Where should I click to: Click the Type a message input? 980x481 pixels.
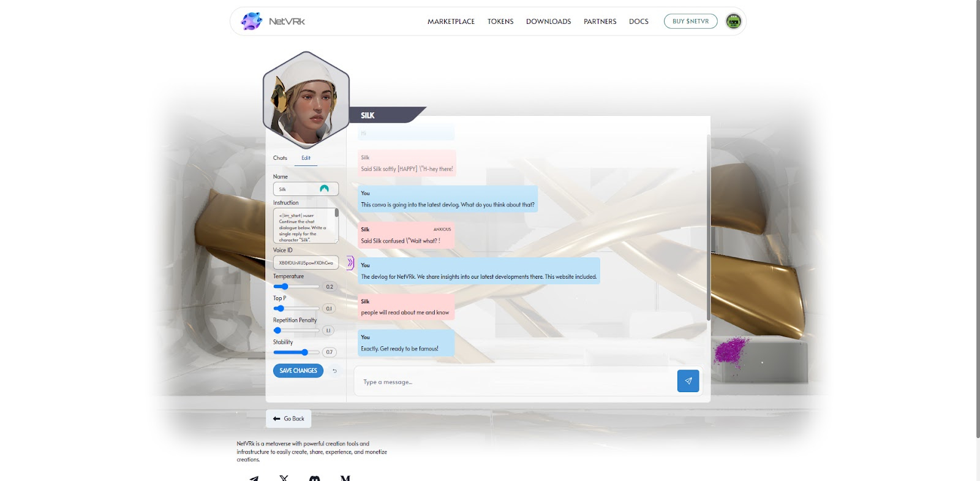click(516, 382)
